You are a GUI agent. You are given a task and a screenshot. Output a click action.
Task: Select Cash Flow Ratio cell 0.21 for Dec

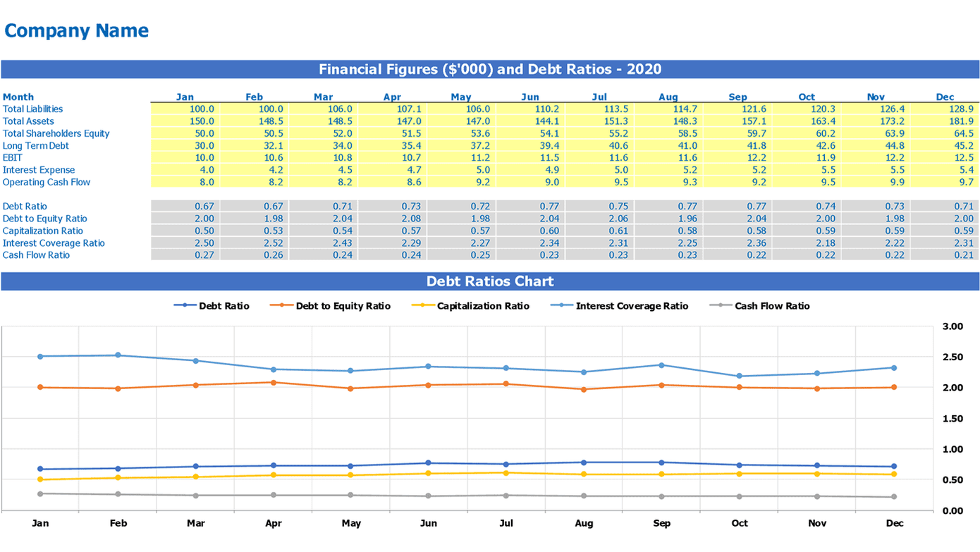(x=945, y=255)
